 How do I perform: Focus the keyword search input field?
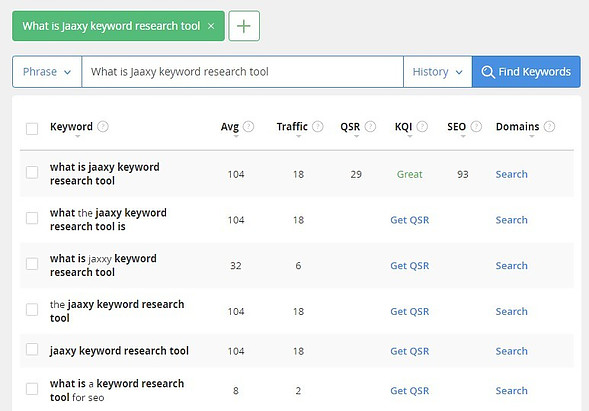click(x=243, y=72)
